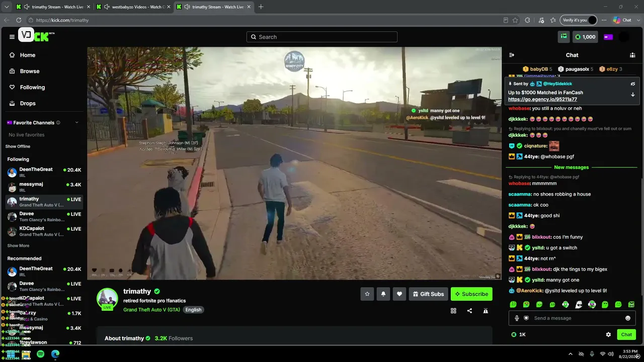
Task: Click the 1,000 Kicks balance button
Action: pyautogui.click(x=585, y=37)
